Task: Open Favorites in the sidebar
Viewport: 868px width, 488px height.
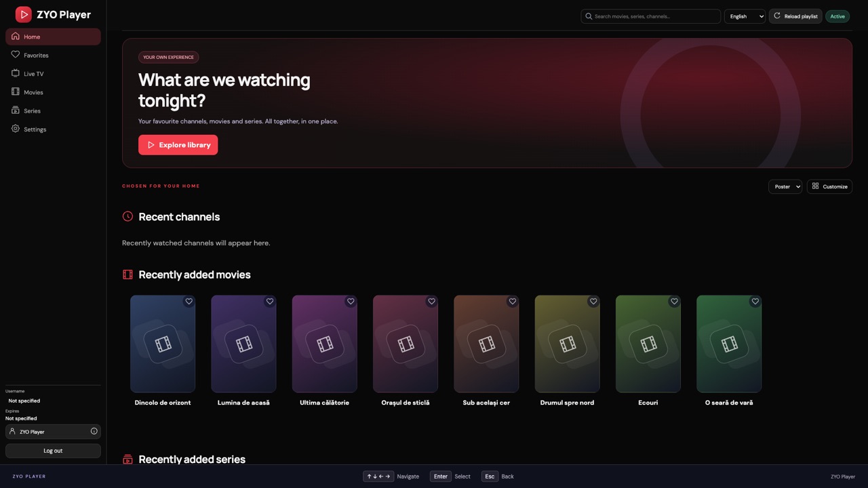Action: coord(53,55)
